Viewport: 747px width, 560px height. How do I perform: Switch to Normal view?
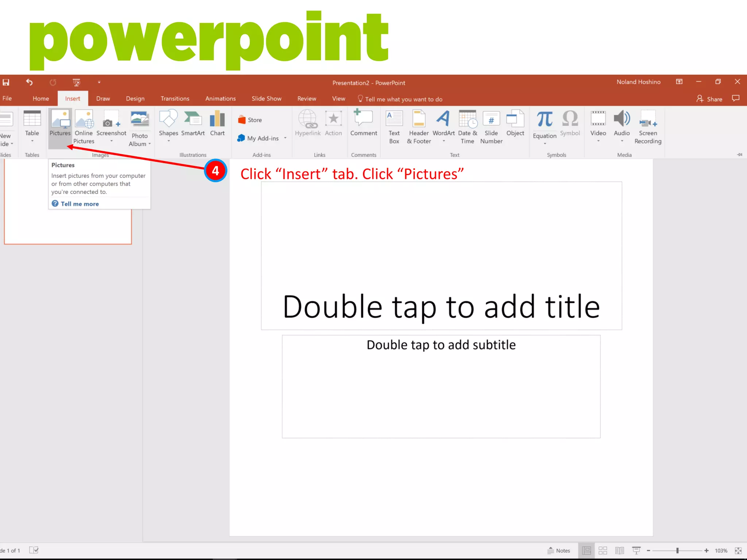tap(587, 551)
